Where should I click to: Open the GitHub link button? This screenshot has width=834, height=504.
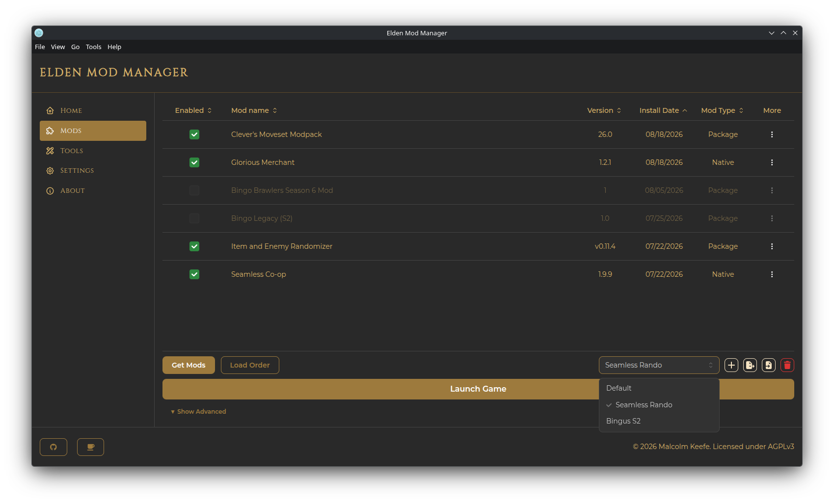click(x=54, y=447)
